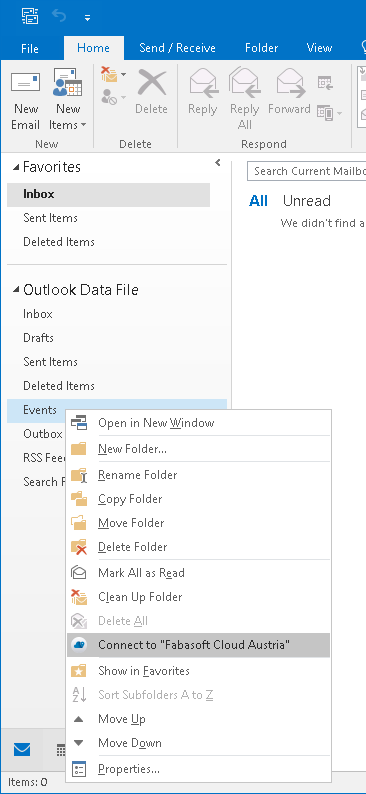Viewport: 366px width, 794px height.
Task: Click the Mark All as Read envelope icon
Action: (79, 573)
